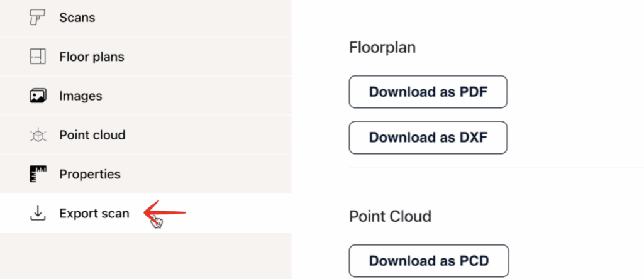
Task: Click the ruler icon beside Properties
Action: click(38, 174)
